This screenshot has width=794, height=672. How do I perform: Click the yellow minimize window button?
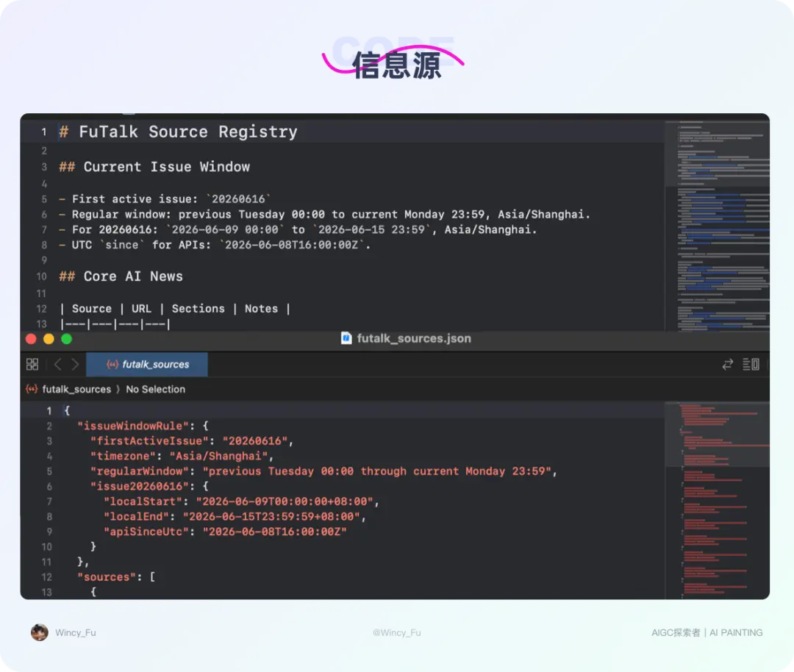coord(49,339)
